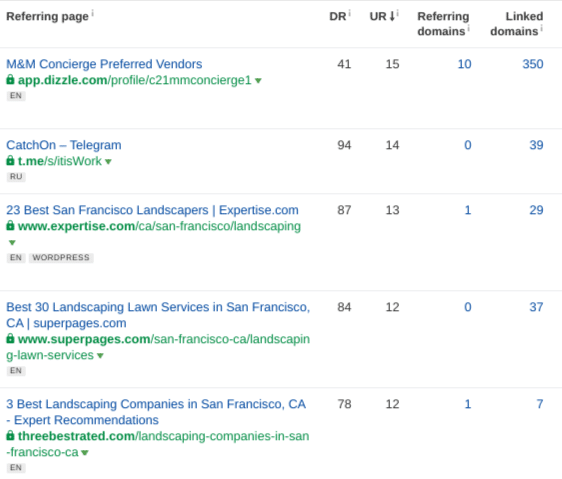Viewport: 562px width, 479px height.
Task: Click referring domains 0 in superpages row
Action: [468, 307]
